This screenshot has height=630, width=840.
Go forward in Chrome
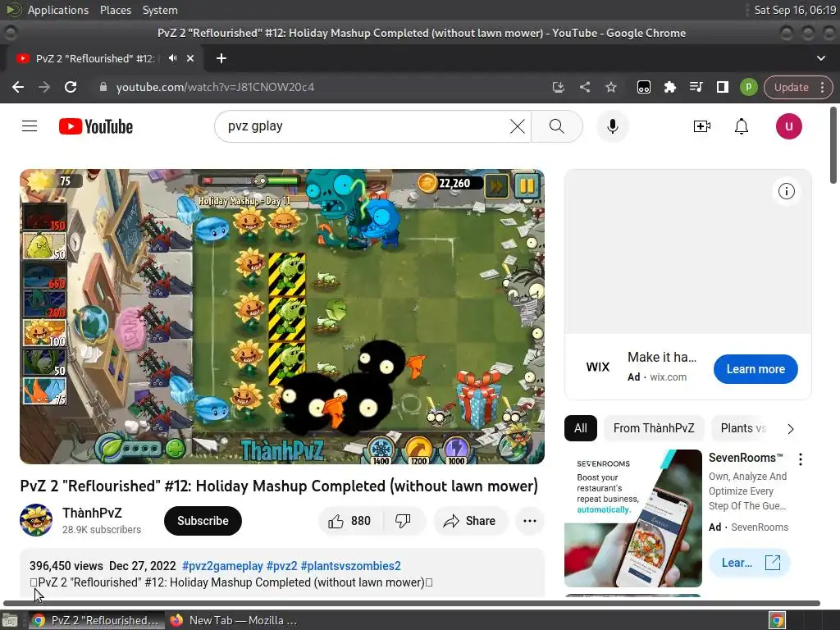point(44,87)
